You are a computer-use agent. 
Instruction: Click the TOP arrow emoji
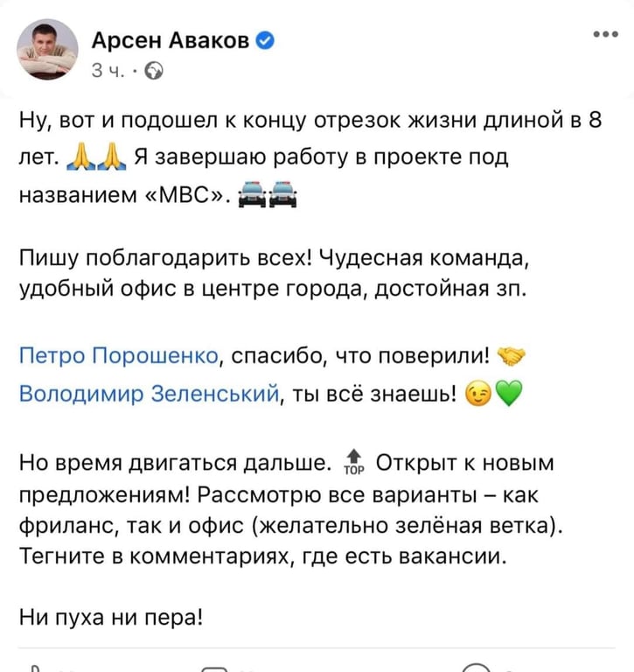[354, 462]
